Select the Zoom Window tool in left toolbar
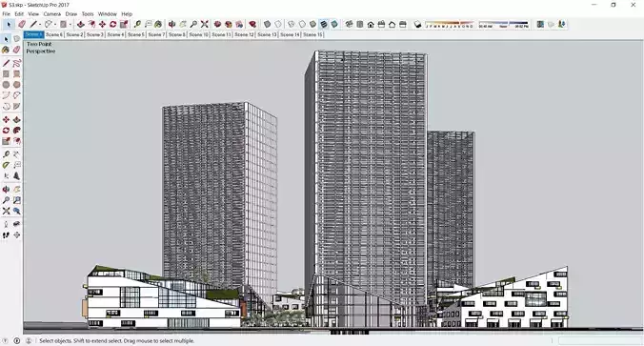This screenshot has height=346, width=644. point(16,200)
